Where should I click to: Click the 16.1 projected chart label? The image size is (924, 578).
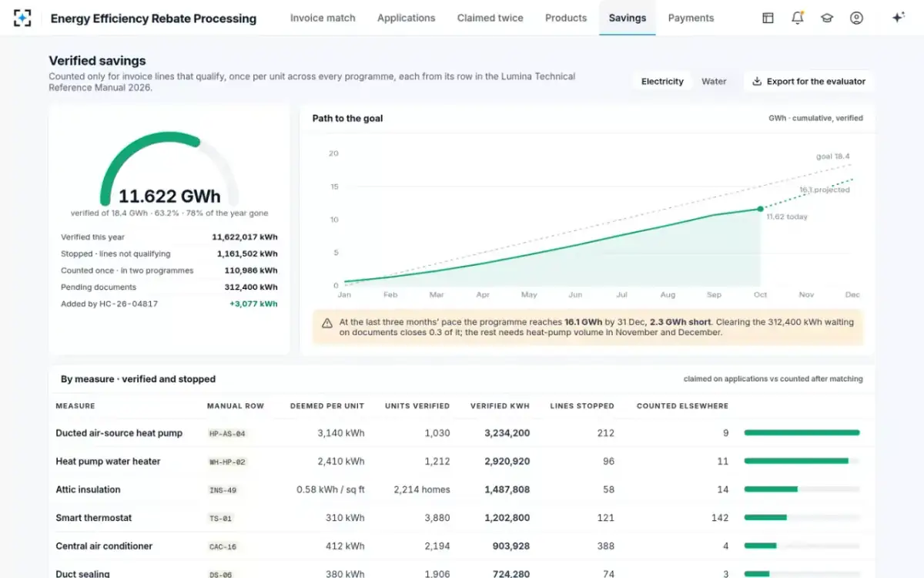tap(825, 190)
